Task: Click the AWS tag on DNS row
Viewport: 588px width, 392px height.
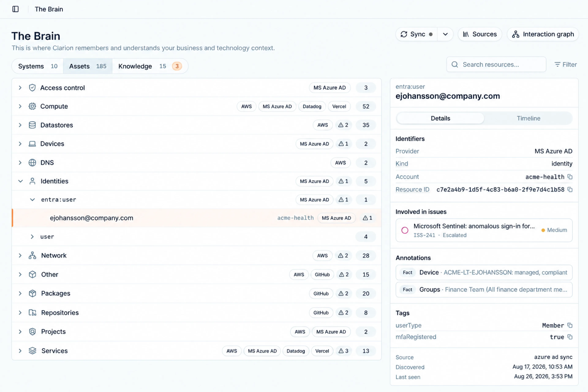Action: tap(341, 163)
